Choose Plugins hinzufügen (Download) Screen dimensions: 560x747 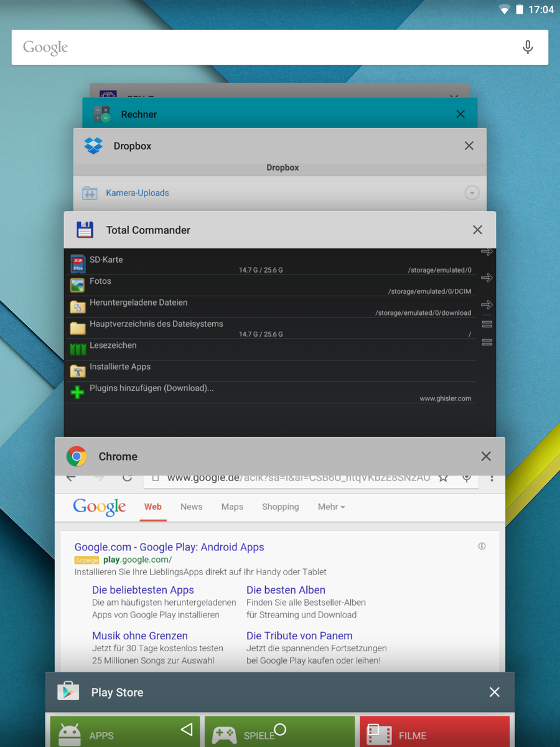(x=271, y=392)
